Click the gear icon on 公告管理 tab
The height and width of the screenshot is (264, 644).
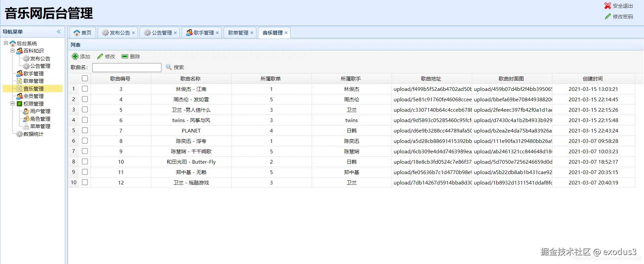click(147, 33)
